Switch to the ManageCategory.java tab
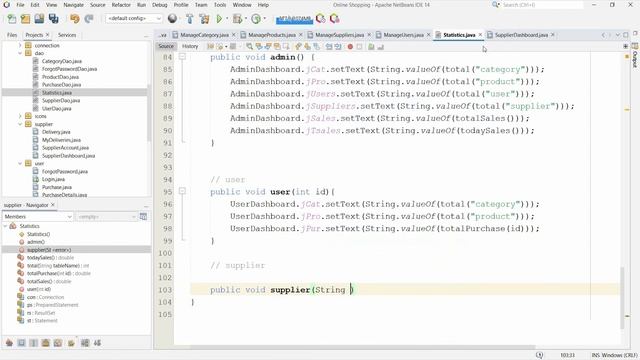The height and width of the screenshot is (360, 640). coord(204,35)
